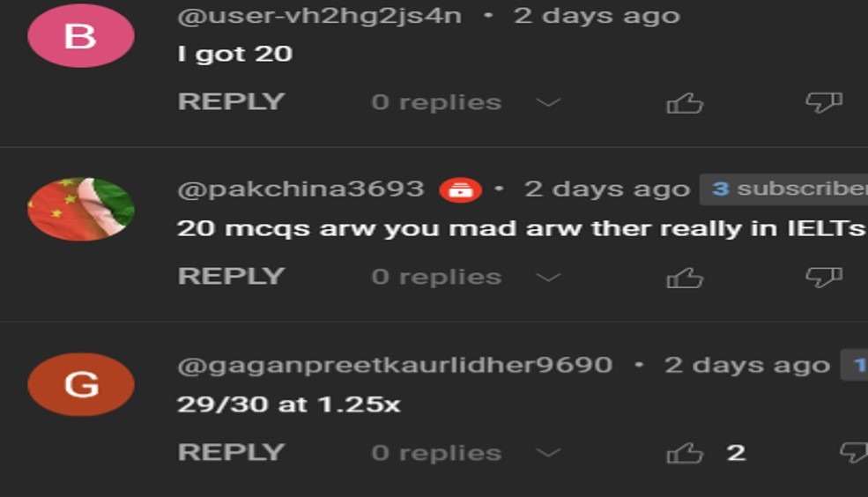Image resolution: width=868 pixels, height=497 pixels.
Task: Reply to user-vh2hg2js4n's comment
Action: tap(231, 102)
